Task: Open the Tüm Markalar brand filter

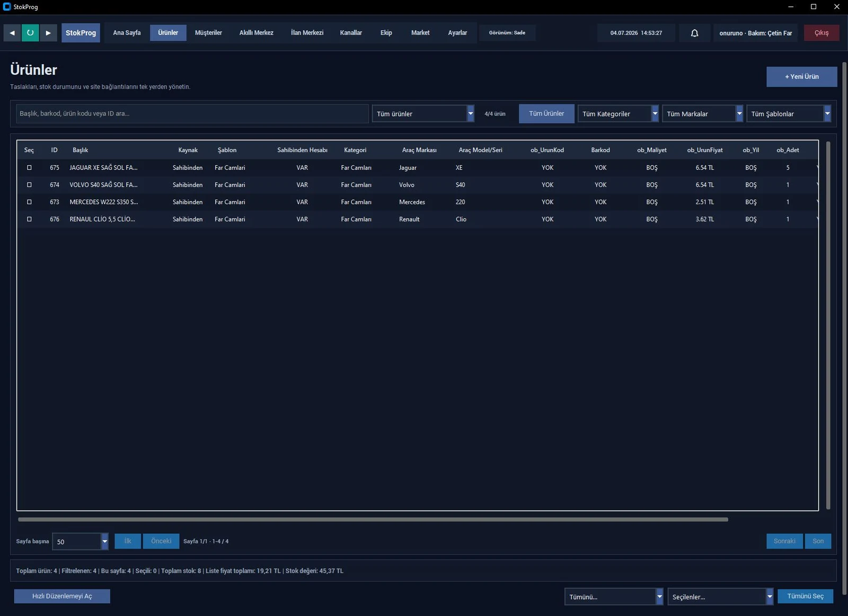Action: coord(703,113)
